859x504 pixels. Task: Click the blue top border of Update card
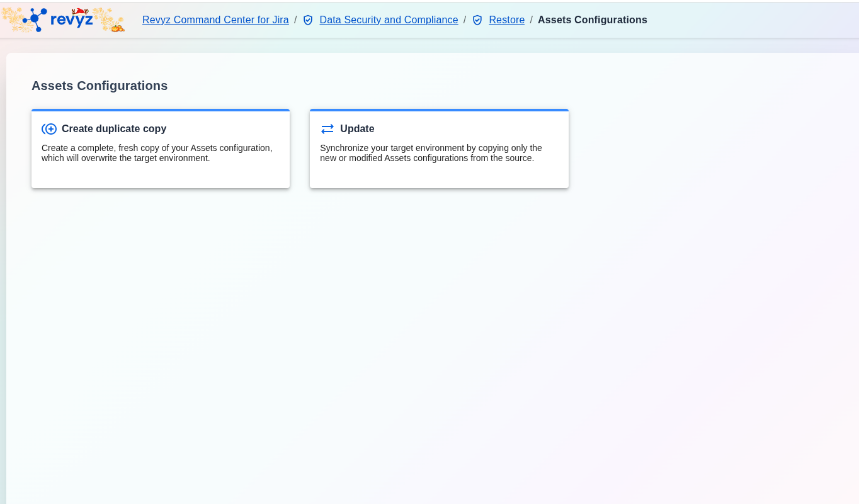pyautogui.click(x=439, y=110)
